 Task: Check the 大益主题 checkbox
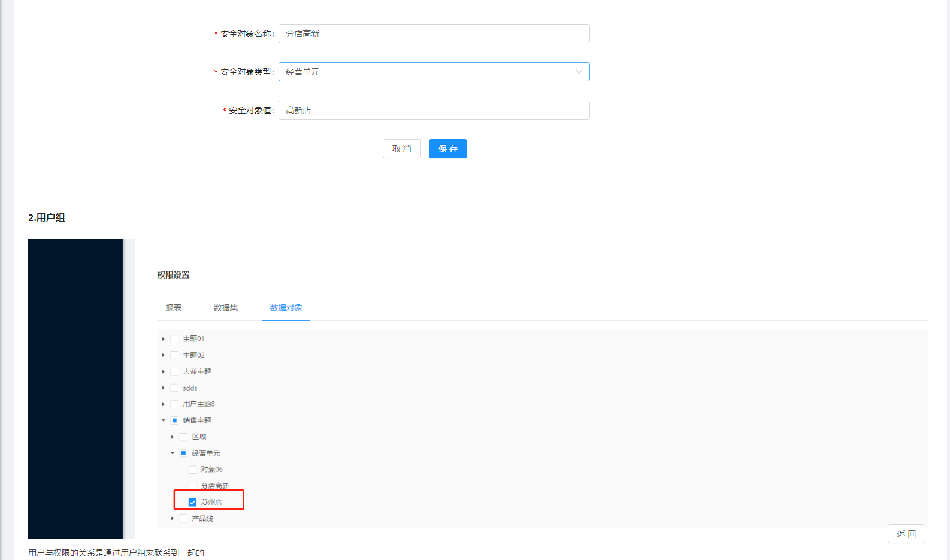[x=174, y=371]
